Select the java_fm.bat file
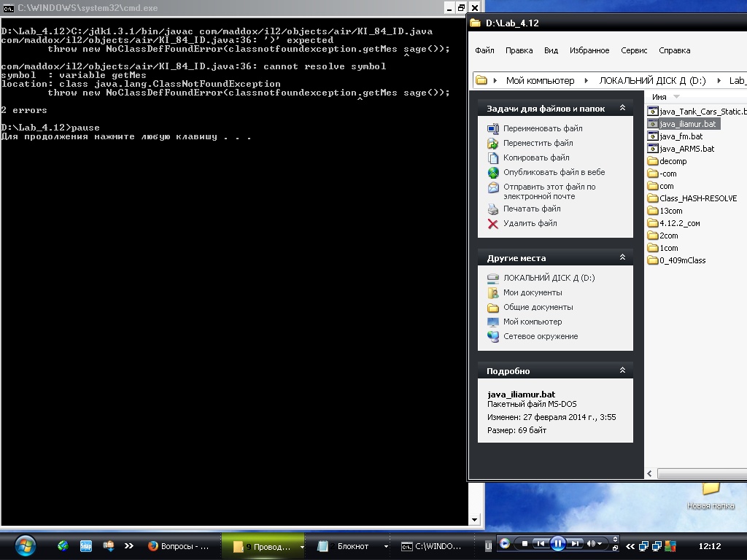 [x=676, y=136]
